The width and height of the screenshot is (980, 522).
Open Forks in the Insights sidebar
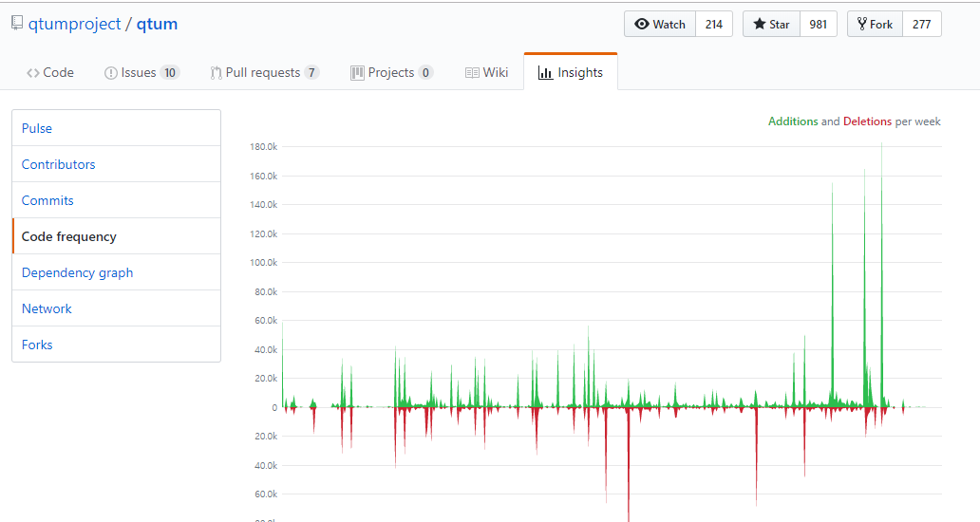[116, 345]
